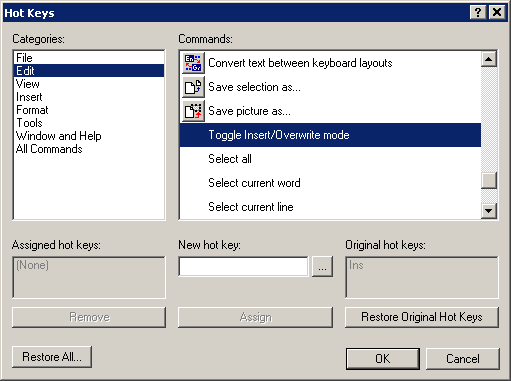The height and width of the screenshot is (381, 511).
Task: Select the Insert category
Action: [x=89, y=97]
